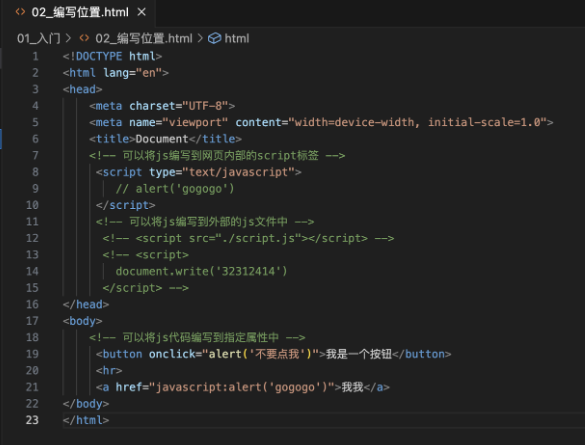
Task: Click the HTML file icon in breadcrumb
Action: click(84, 38)
